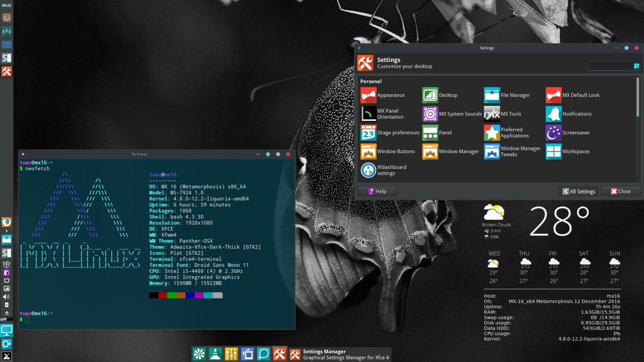Click the eject tray icon
The width and height of the screenshot is (644, 362).
click(x=6, y=313)
